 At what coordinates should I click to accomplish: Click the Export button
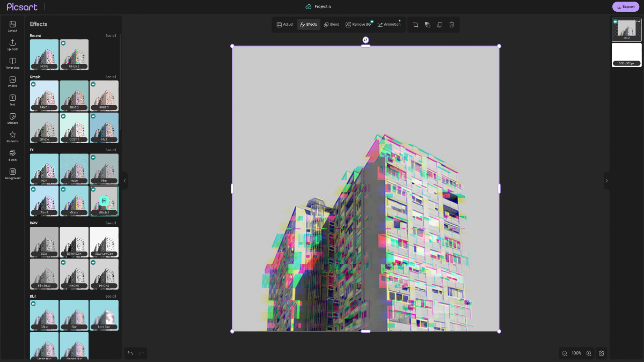click(x=626, y=6)
